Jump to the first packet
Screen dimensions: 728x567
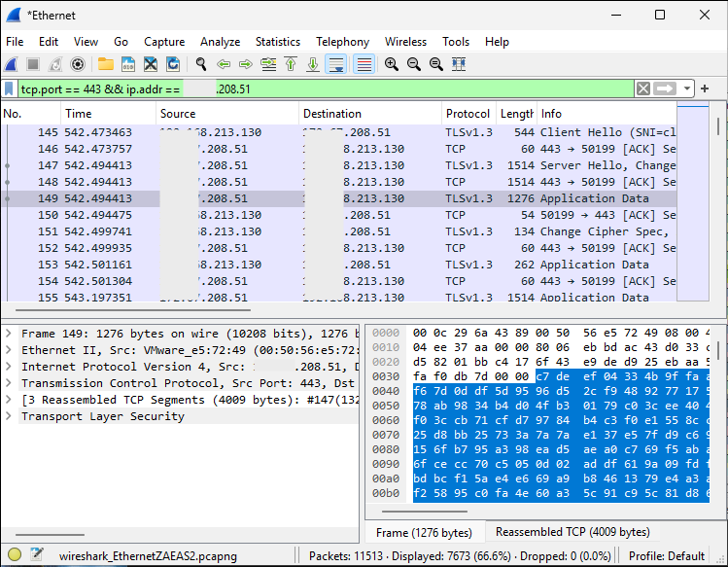pyautogui.click(x=291, y=64)
